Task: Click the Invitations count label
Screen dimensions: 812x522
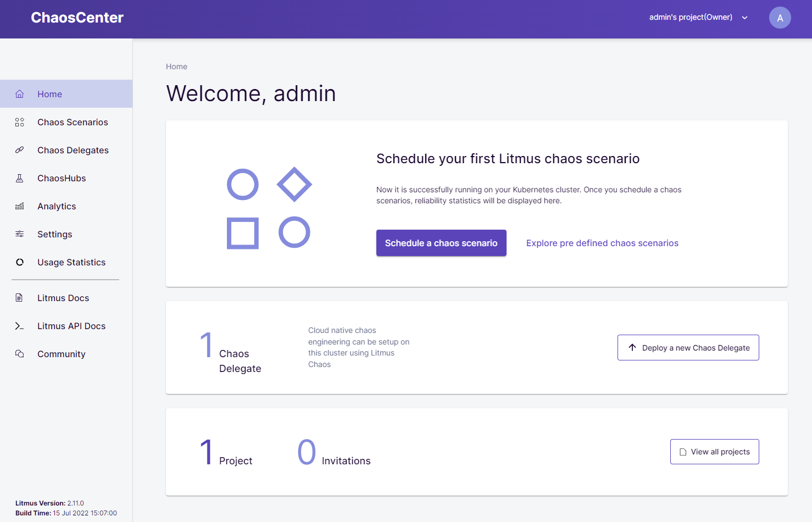Action: tap(346, 461)
